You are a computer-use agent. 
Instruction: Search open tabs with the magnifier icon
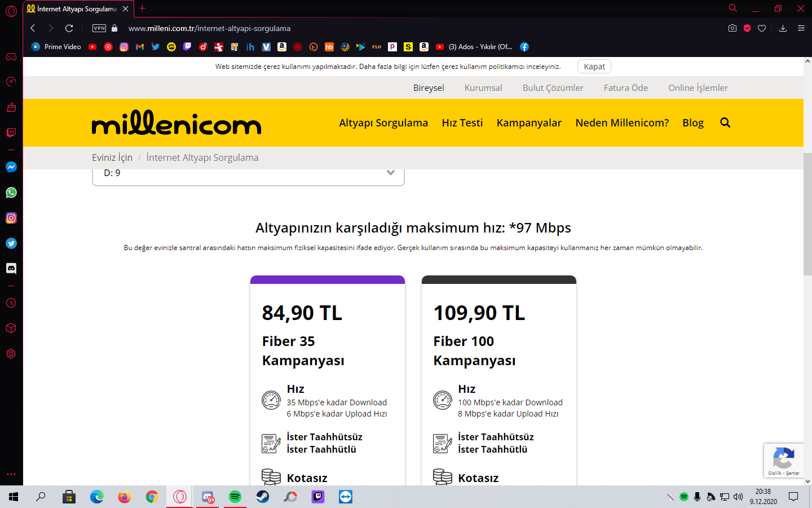(733, 8)
